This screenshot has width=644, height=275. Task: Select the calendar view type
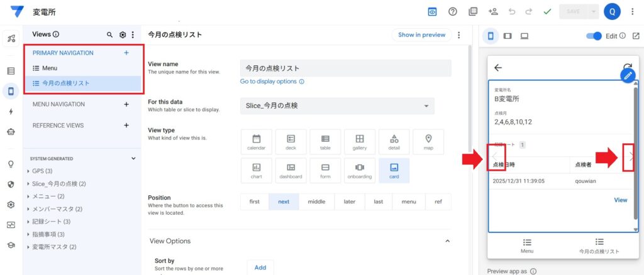coord(256,142)
